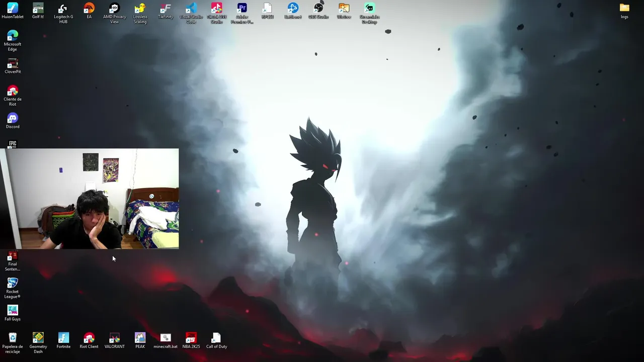Viewport: 644px width, 362px height.
Task: Select the Cliente de Riot shortcut
Action: [13, 96]
